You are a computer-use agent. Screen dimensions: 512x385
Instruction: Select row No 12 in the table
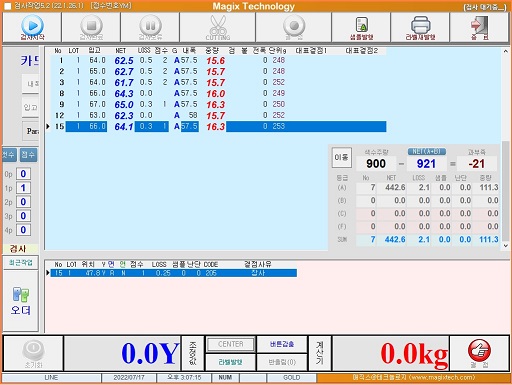tap(216, 115)
